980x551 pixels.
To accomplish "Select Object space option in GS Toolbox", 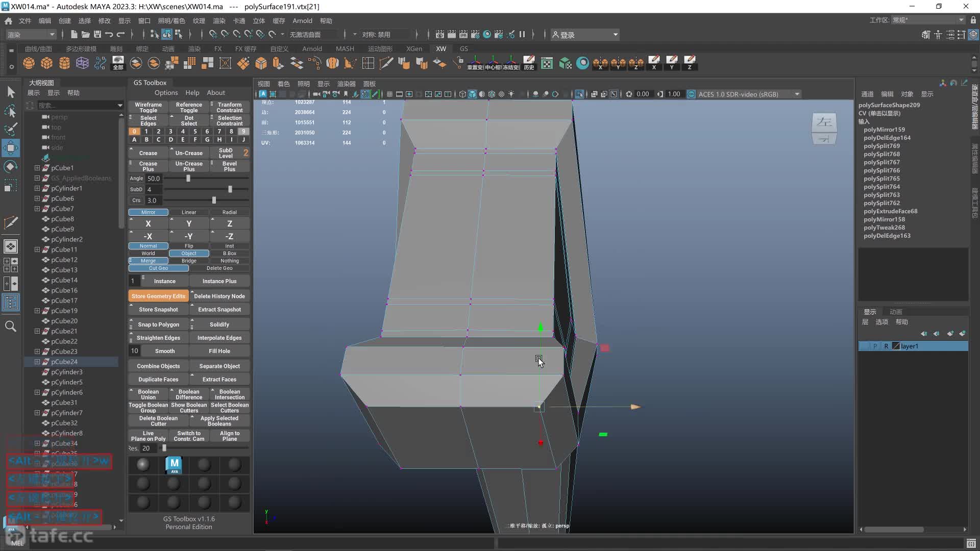I will coord(189,254).
